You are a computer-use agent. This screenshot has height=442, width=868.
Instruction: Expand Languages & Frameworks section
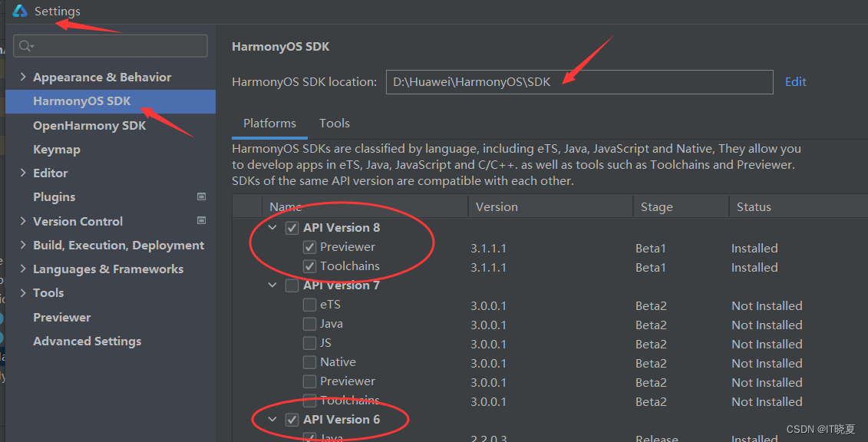click(23, 269)
